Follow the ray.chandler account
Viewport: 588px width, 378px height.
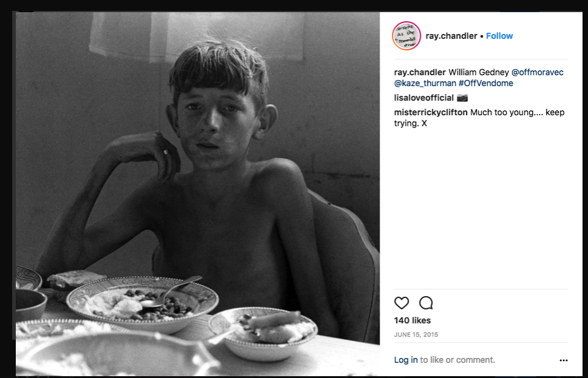pos(499,36)
